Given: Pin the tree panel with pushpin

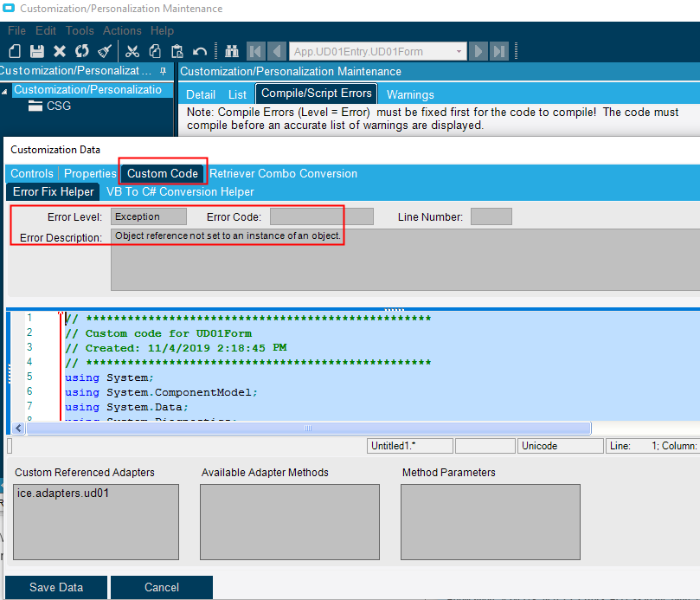Looking at the screenshot, I should 164,71.
